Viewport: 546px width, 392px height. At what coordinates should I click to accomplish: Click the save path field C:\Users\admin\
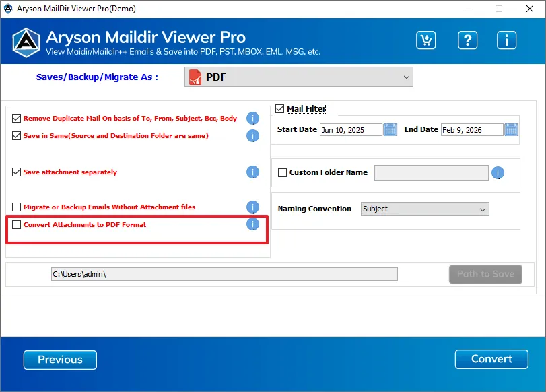(224, 274)
